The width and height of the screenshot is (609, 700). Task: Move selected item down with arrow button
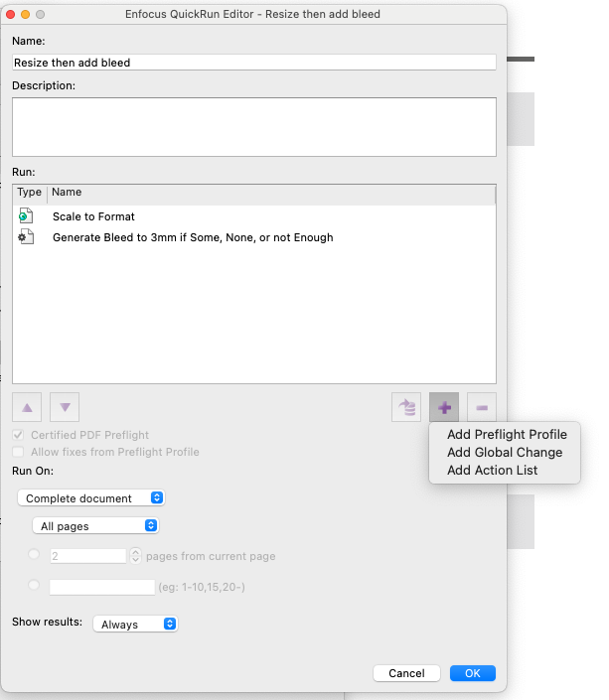[65, 407]
